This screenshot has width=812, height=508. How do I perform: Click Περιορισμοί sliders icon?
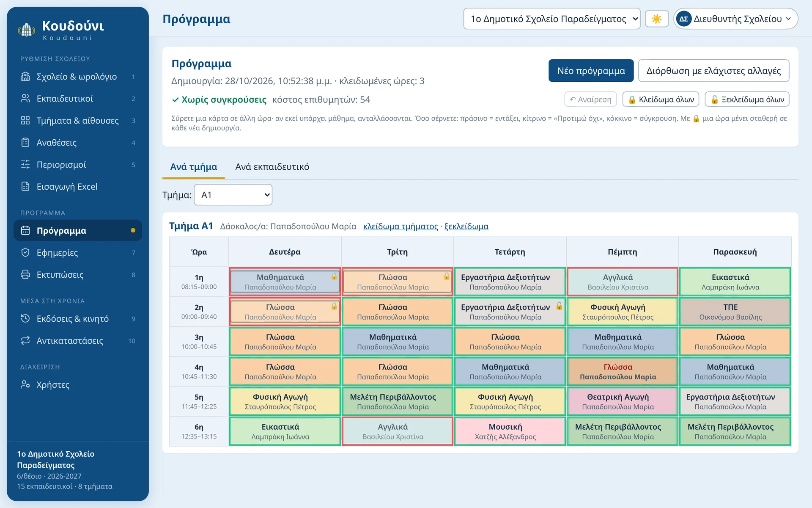(x=25, y=165)
